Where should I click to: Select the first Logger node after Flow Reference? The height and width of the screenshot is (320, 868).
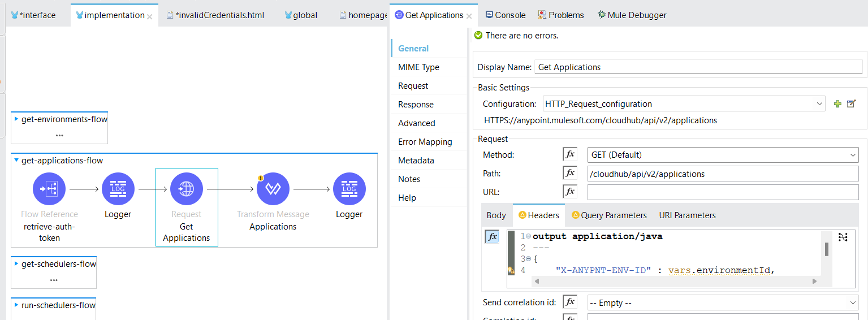(x=118, y=189)
